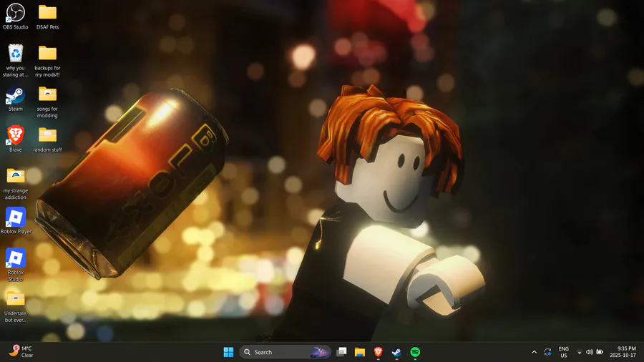Screen dimensions: 644x362
Task: Open the OBS Studio desktop shortcut
Action: (x=16, y=16)
